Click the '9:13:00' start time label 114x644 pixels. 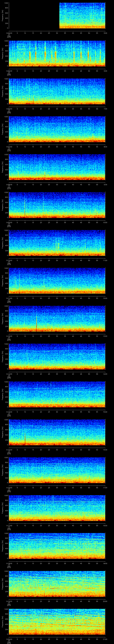[9, 374]
